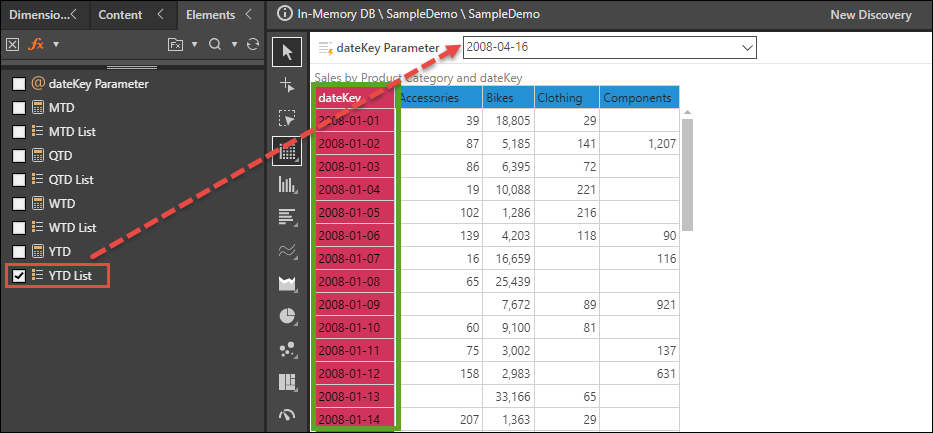Pick the scatter plot visualization

click(288, 349)
